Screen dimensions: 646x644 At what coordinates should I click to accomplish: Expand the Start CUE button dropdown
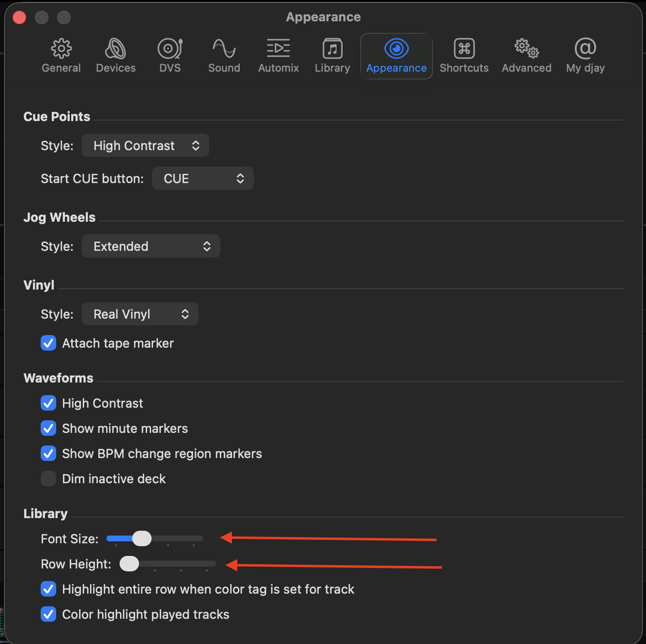pos(202,179)
